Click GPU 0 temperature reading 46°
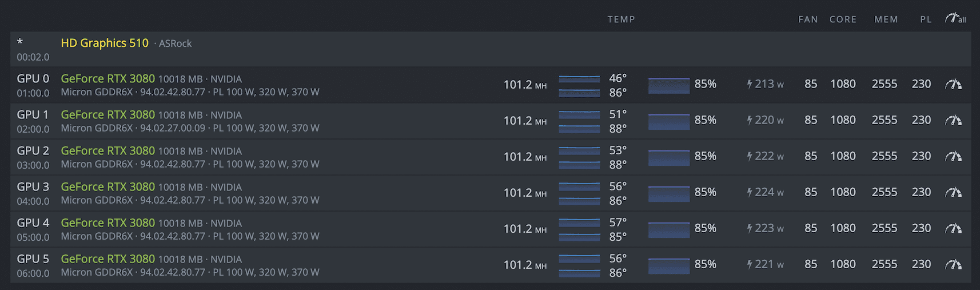This screenshot has width=980, height=290. pos(618,78)
